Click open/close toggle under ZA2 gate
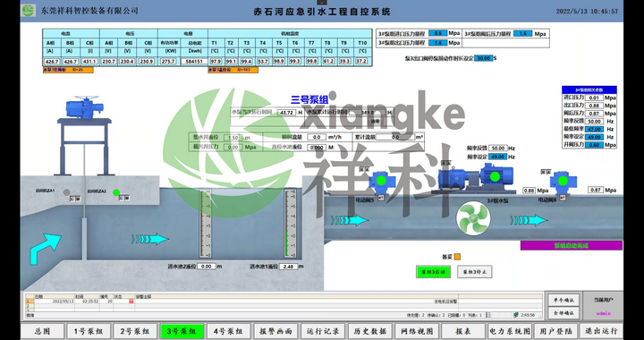The image size is (644, 340). pyautogui.click(x=124, y=199)
